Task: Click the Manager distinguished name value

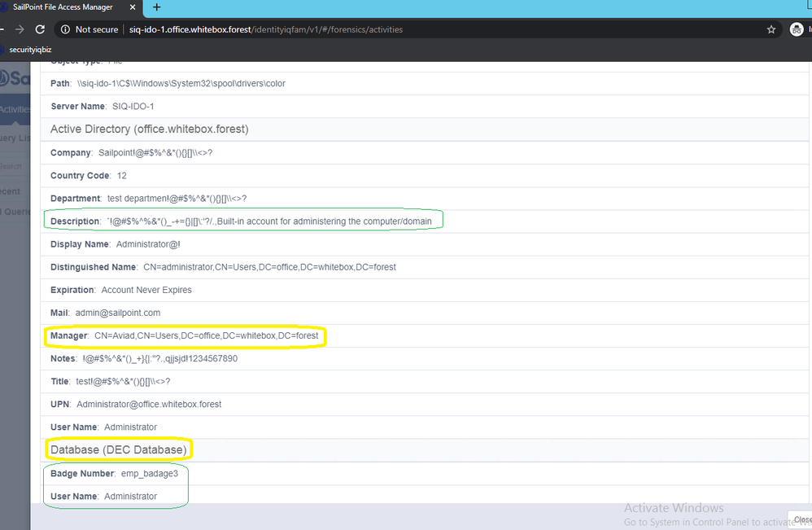Action: 206,335
